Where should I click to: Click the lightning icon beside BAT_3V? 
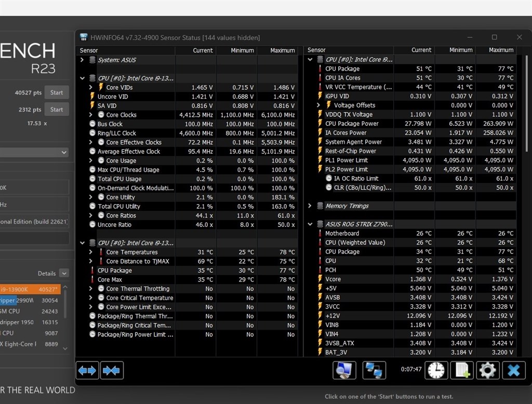pos(320,353)
